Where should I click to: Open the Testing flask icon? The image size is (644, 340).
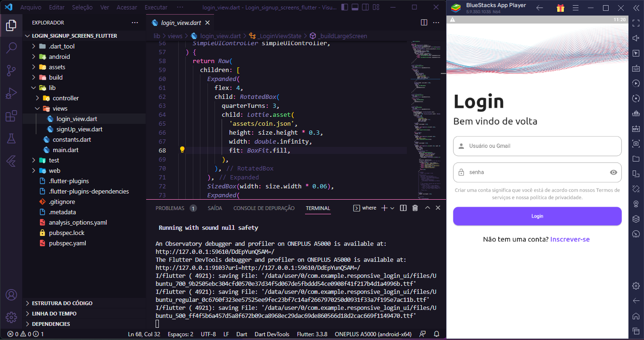[x=10, y=139]
